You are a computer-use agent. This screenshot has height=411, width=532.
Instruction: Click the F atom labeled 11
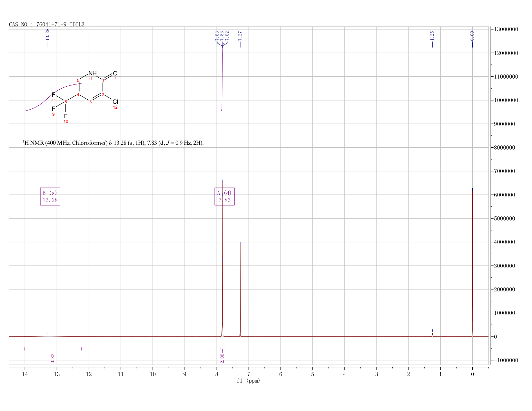tap(53, 95)
